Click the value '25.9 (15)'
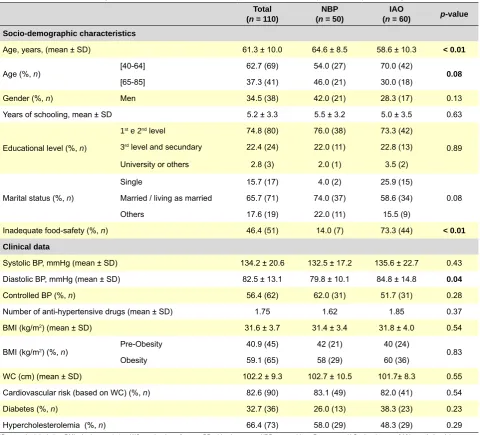 [x=396, y=182]
